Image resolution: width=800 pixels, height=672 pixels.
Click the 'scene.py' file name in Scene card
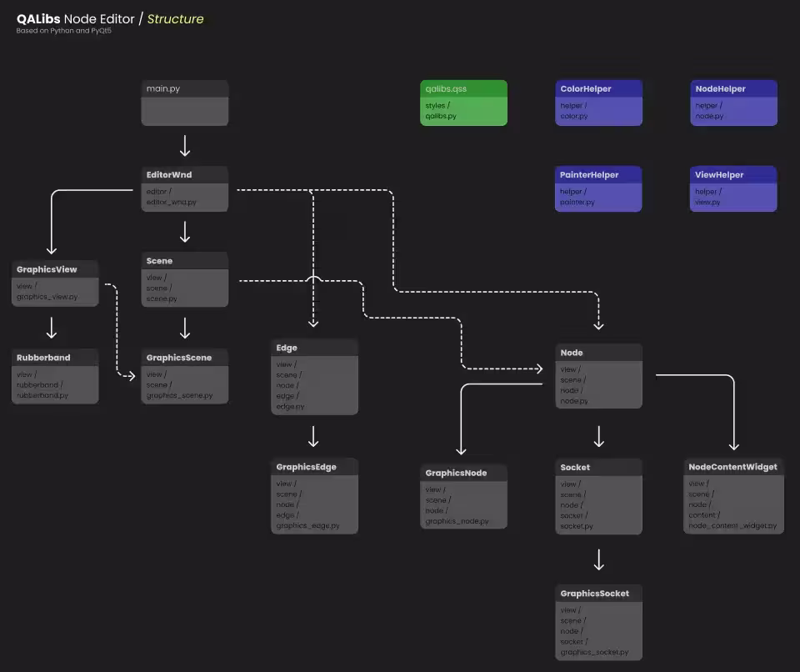pyautogui.click(x=162, y=298)
